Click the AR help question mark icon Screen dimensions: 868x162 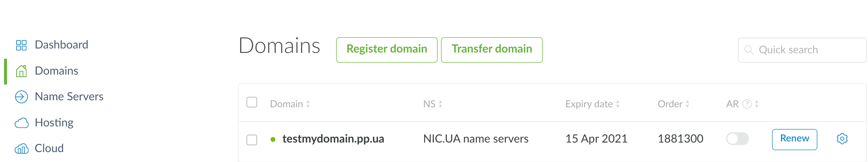[747, 104]
